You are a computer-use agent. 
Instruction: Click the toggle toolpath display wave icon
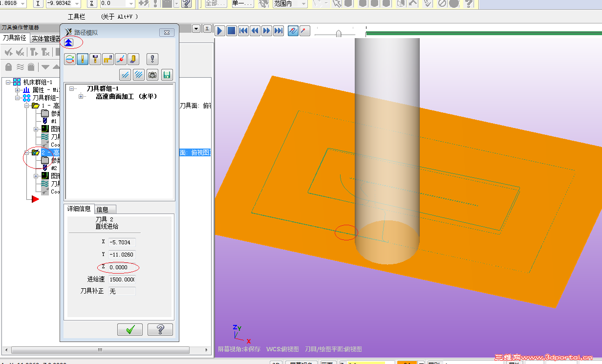20,67
